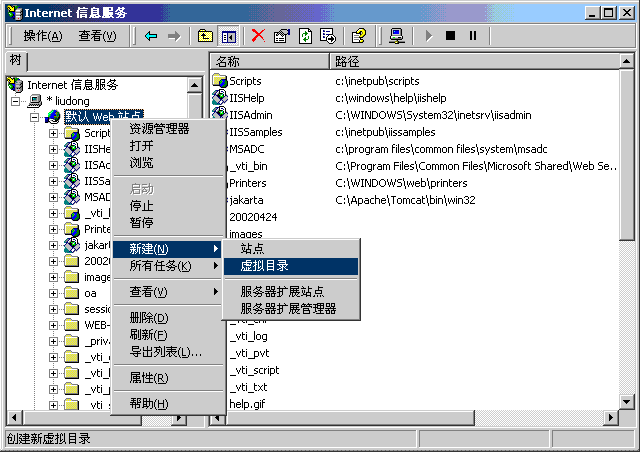Choose 打开 from context menu
The image size is (640, 452).
(168, 146)
